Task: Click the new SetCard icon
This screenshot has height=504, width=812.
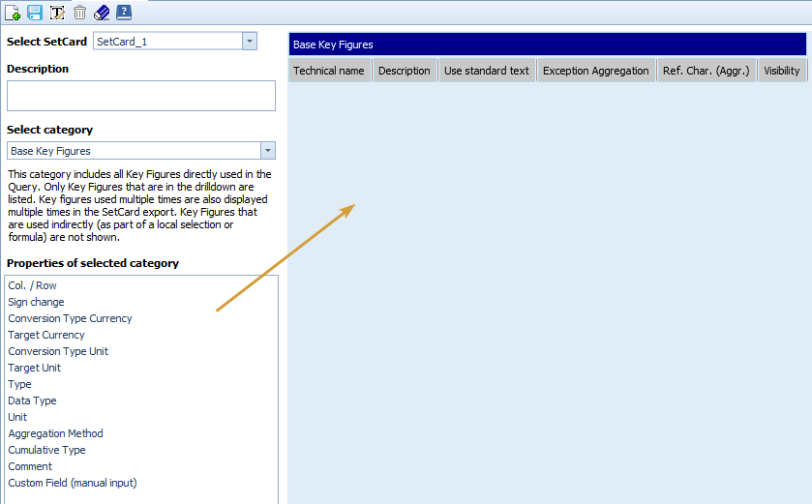Action: click(13, 13)
